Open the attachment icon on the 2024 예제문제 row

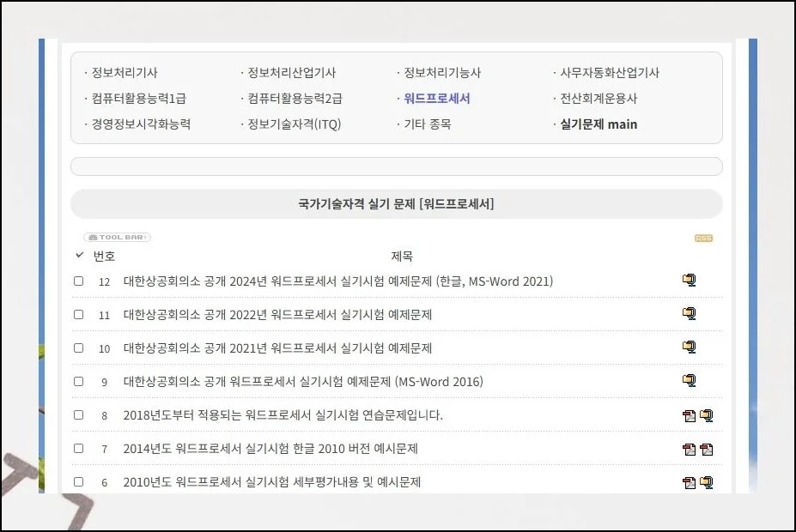[690, 280]
